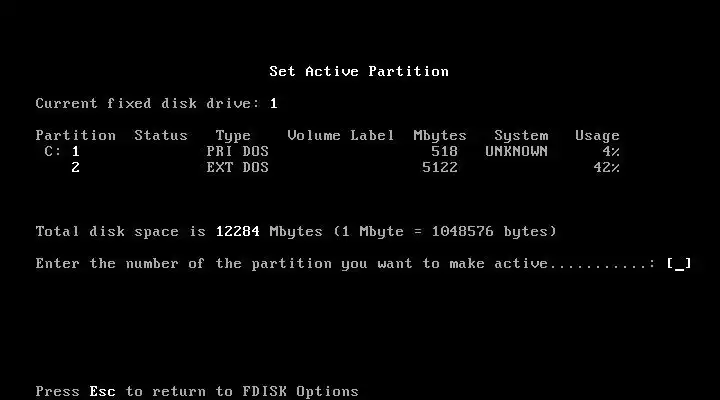The width and height of the screenshot is (720, 400).
Task: Click the 518 Mbytes value
Action: click(444, 151)
